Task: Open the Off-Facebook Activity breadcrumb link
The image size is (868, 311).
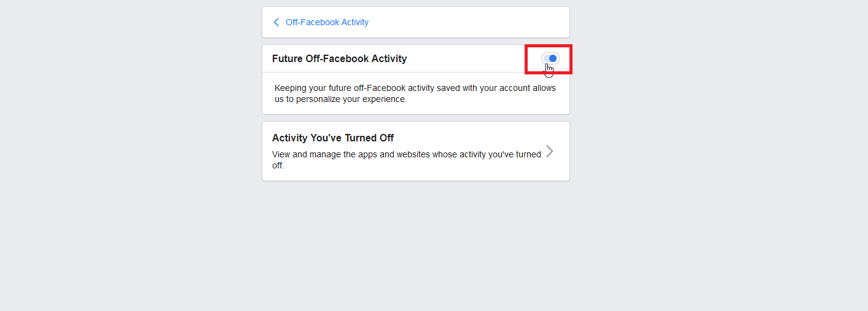Action: (327, 22)
